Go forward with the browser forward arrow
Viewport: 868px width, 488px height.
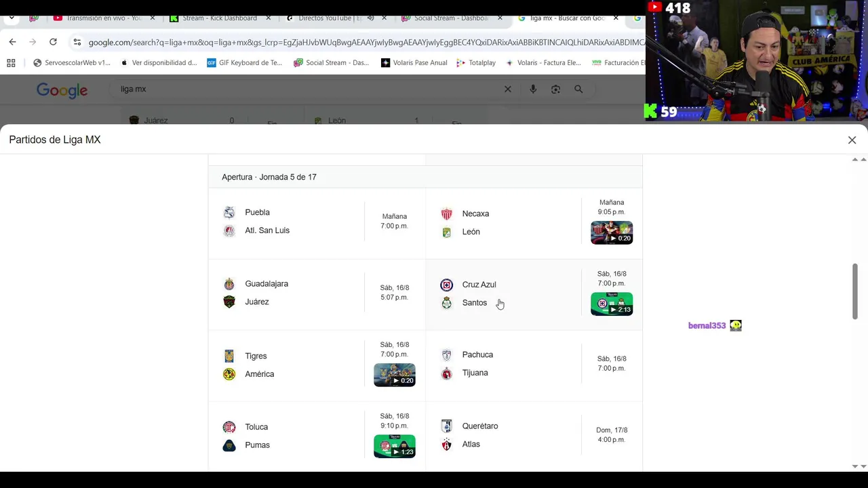pyautogui.click(x=33, y=42)
